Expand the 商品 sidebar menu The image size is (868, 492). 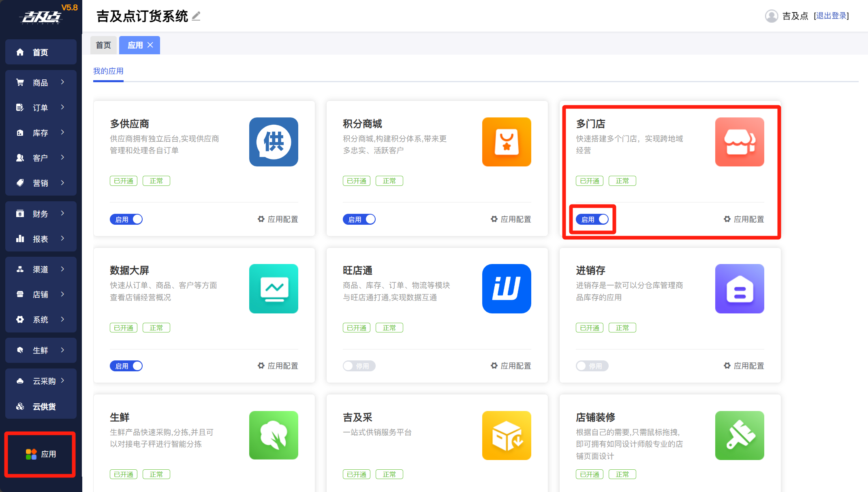(41, 83)
